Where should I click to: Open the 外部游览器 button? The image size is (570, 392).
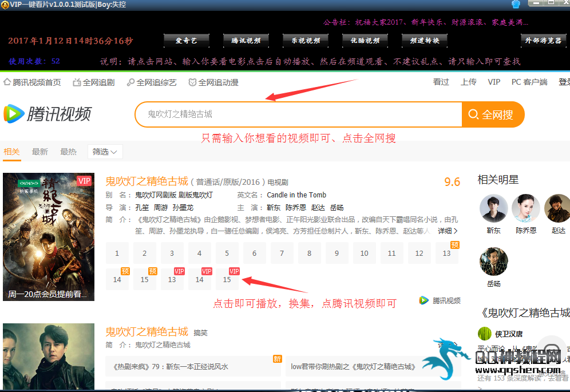click(544, 41)
